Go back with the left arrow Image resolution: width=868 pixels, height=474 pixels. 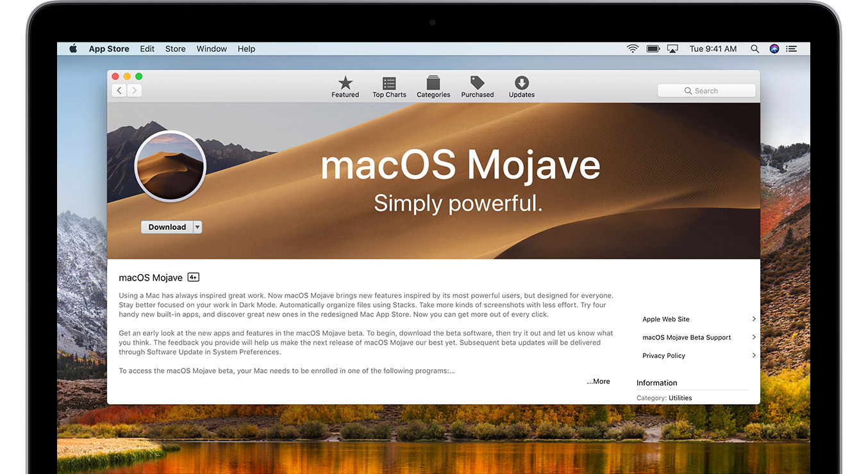click(119, 91)
